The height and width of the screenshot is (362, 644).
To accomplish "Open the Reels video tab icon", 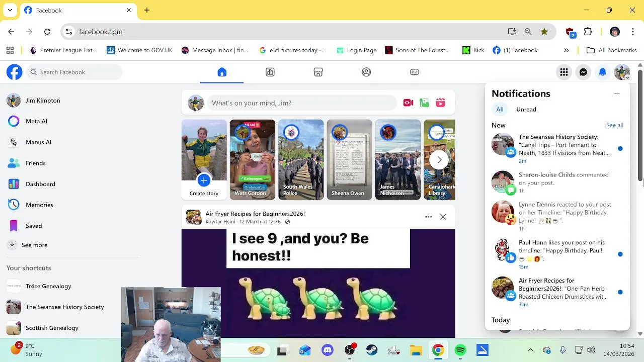I will point(270,72).
